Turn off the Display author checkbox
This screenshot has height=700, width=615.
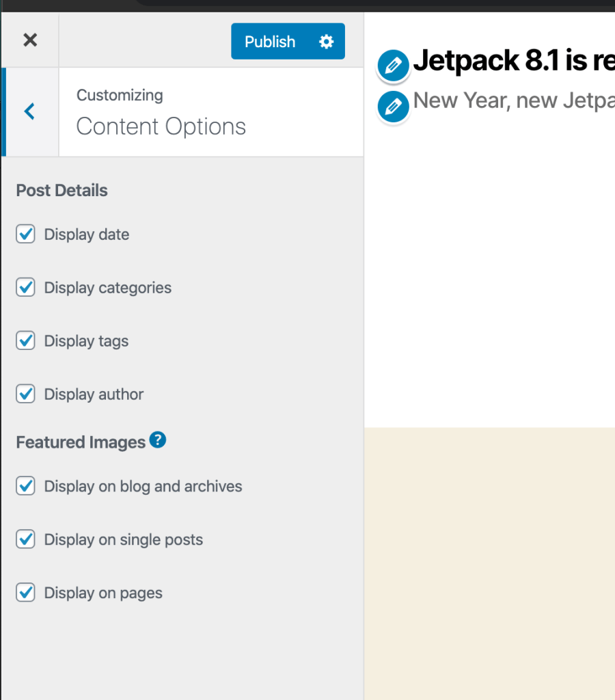coord(26,394)
